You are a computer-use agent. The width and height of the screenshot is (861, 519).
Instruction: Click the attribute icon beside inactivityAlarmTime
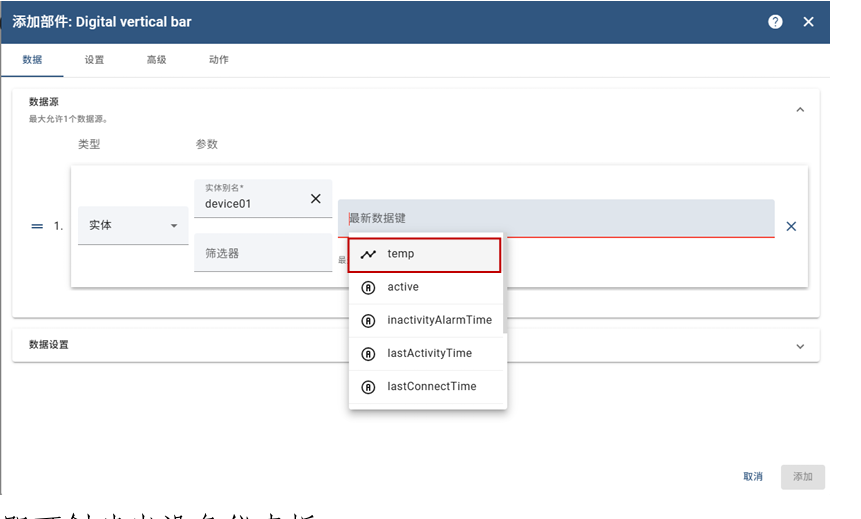(x=368, y=320)
